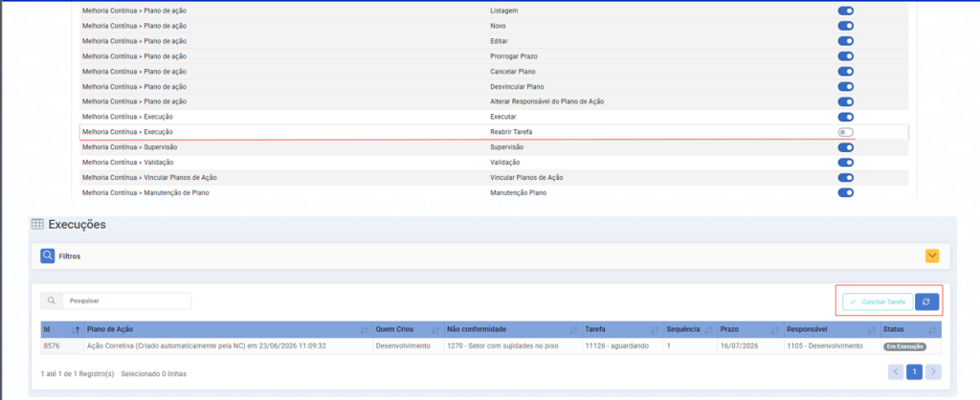Image resolution: width=980 pixels, height=400 pixels.
Task: Select row with Id 8576
Action: (x=491, y=345)
